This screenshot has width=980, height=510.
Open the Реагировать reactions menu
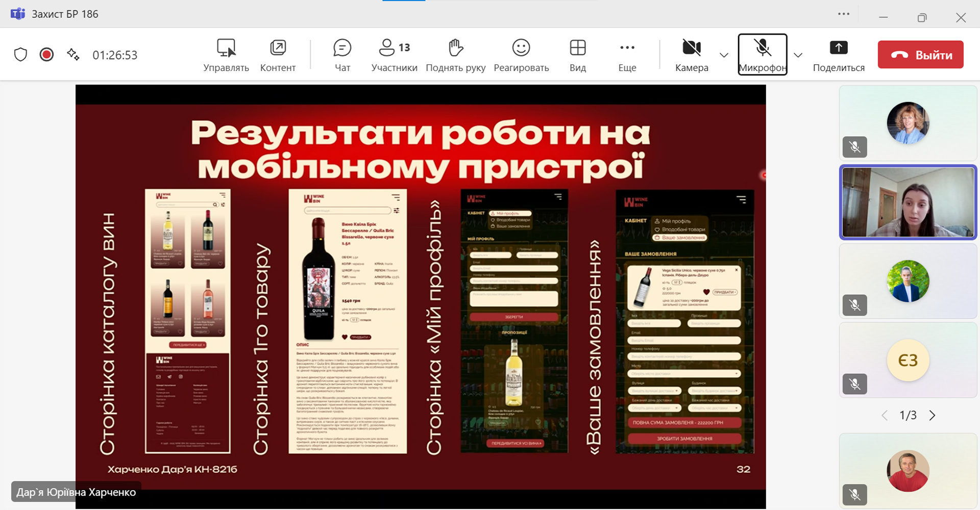point(521,55)
